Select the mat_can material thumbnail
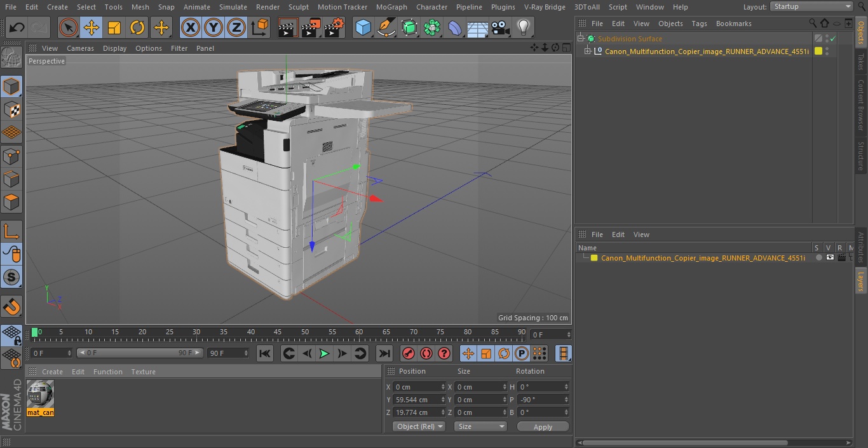 coord(40,394)
